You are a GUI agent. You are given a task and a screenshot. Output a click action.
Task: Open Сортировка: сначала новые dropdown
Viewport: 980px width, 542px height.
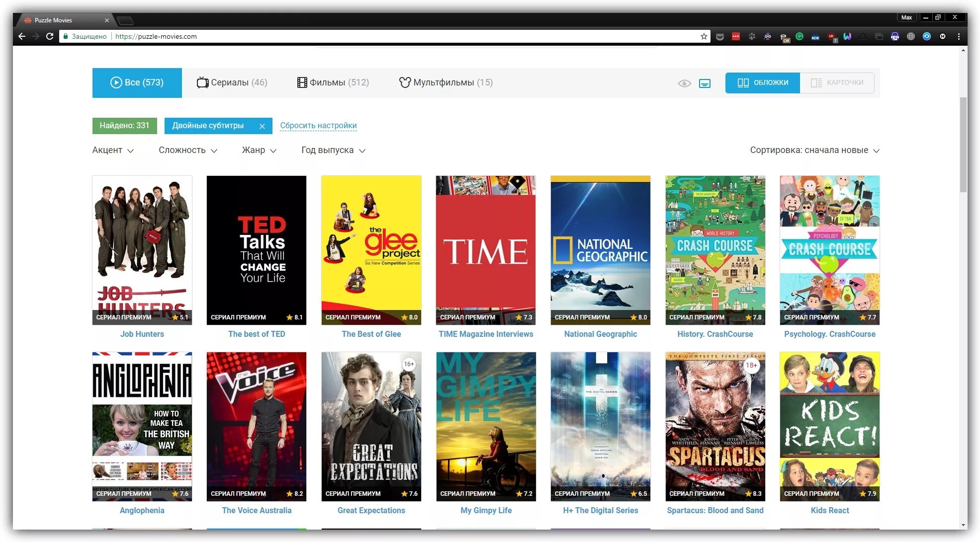(x=814, y=150)
